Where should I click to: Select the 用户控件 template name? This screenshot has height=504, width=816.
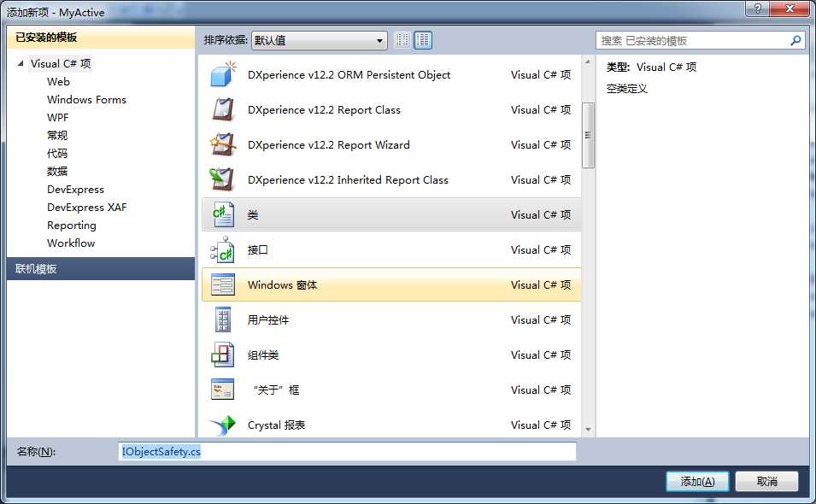[x=268, y=319]
